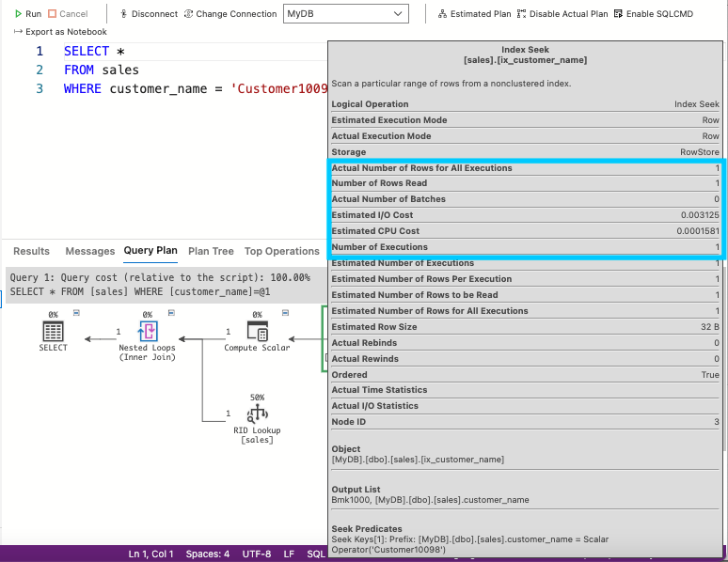Open the Plan Tree tab

(211, 251)
